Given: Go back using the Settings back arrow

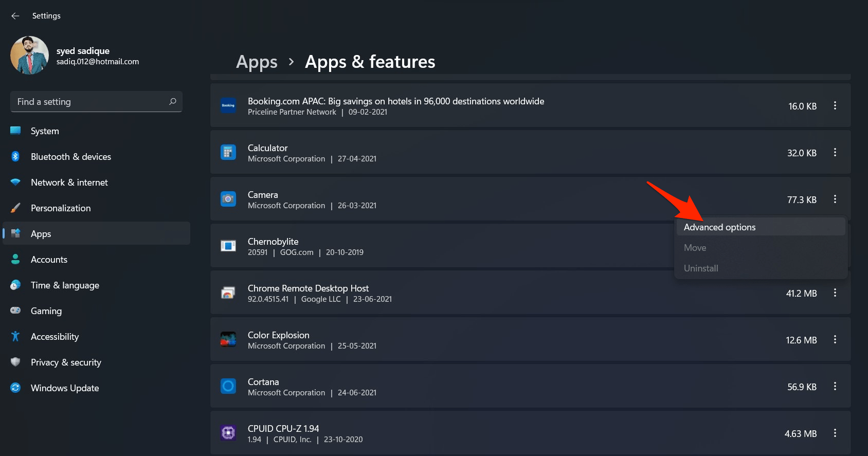Looking at the screenshot, I should tap(15, 16).
